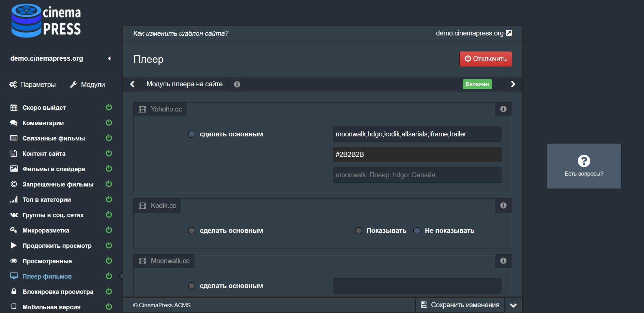Expand the chevron beside Сохранить изменения
This screenshot has height=313, width=644.
[x=513, y=305]
